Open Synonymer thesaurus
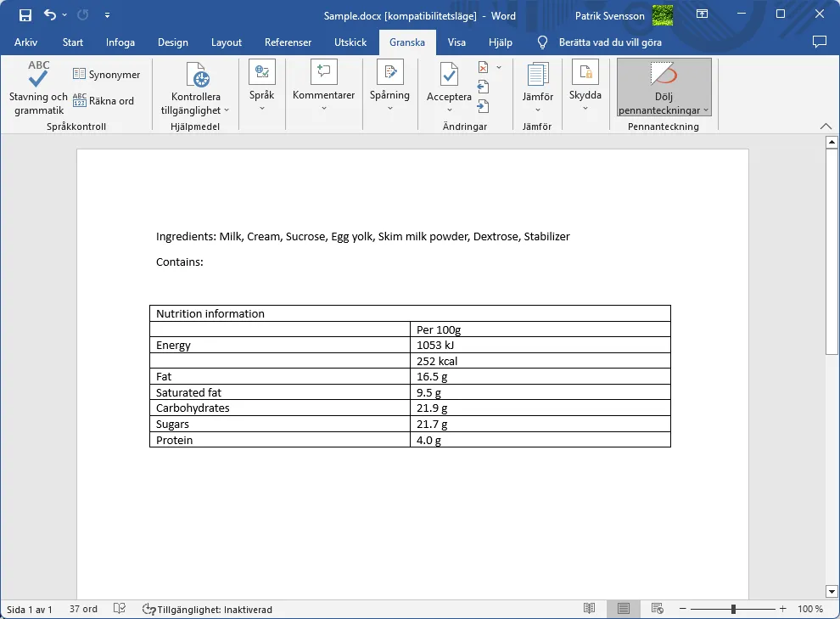This screenshot has width=840, height=619. coord(107,74)
